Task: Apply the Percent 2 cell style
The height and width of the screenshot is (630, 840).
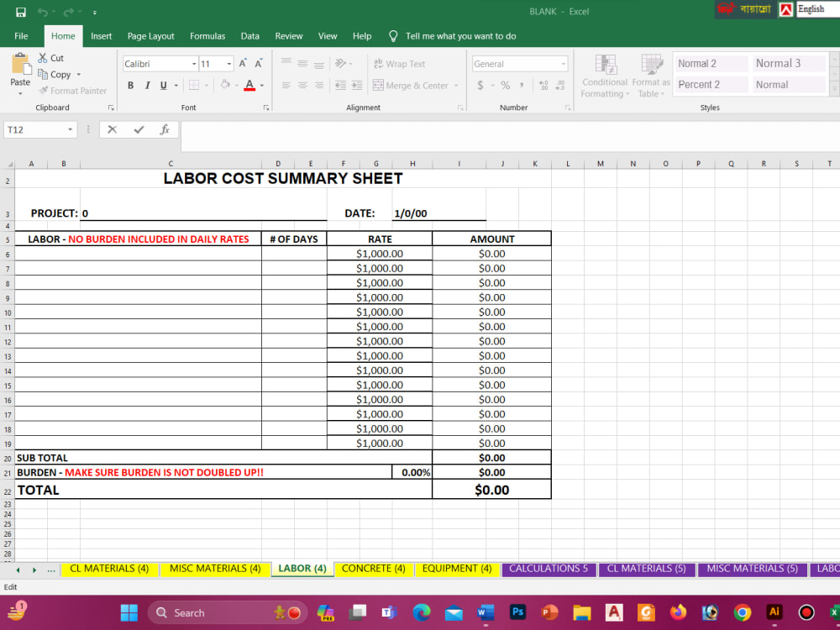Action: click(x=711, y=85)
